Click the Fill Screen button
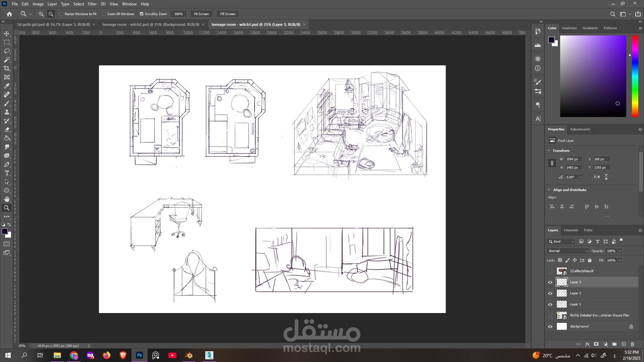Viewport: 644px width, 362px height. [x=227, y=14]
